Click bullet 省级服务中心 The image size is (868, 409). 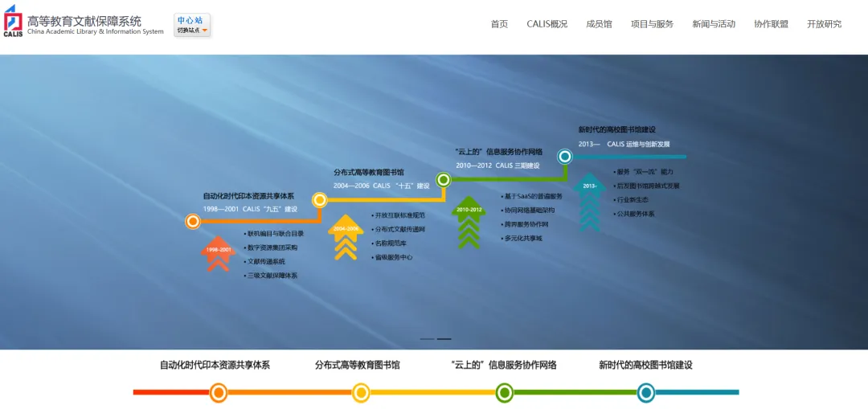(392, 257)
